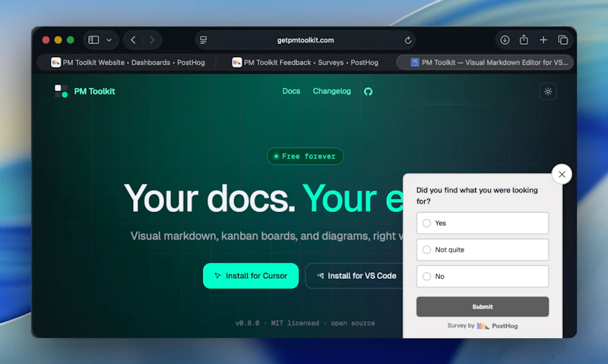Select the No survey option
Viewport: 608px width, 364px height.
(483, 277)
